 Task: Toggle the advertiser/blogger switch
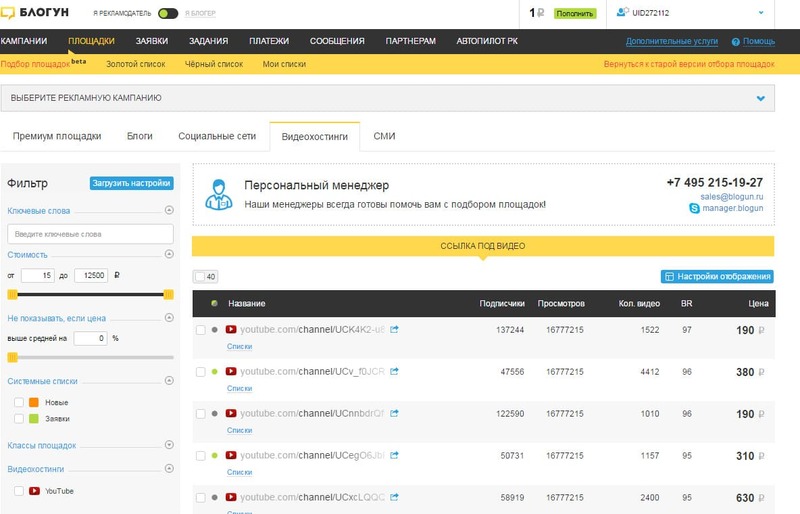[x=168, y=14]
